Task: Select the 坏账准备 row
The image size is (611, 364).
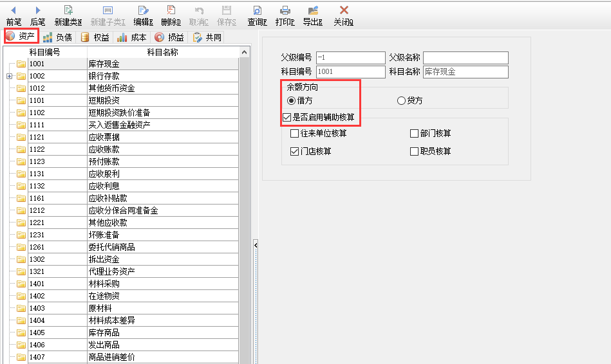Action: pyautogui.click(x=133, y=235)
